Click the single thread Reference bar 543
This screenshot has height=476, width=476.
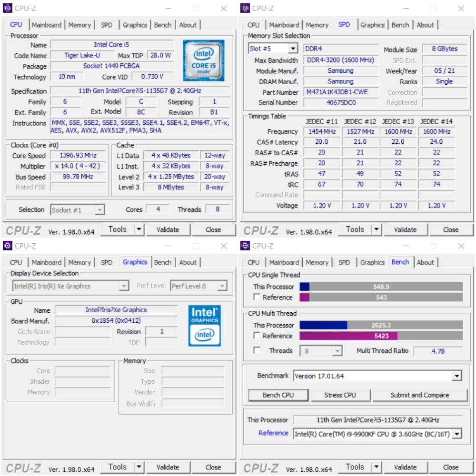[381, 297]
